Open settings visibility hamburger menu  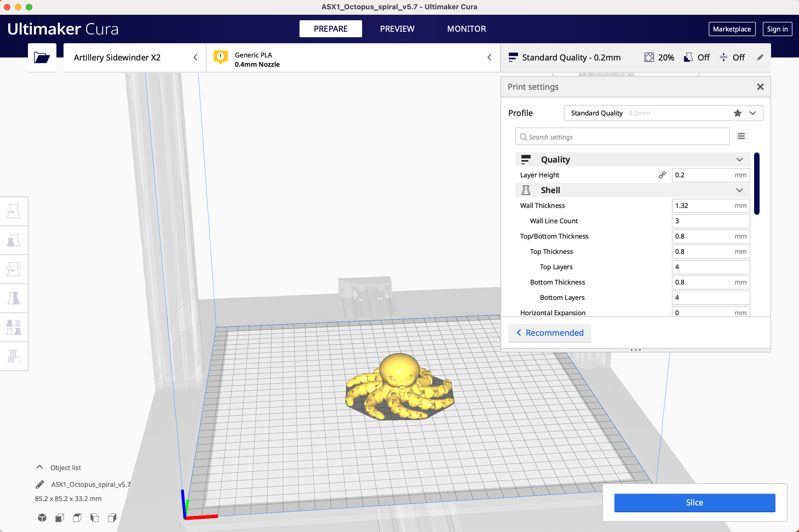click(x=741, y=136)
